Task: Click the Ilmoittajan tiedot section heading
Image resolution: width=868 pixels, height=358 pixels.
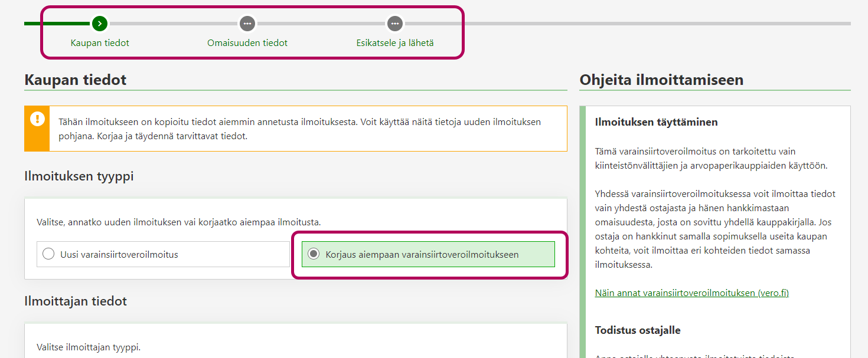Action: pos(76,301)
